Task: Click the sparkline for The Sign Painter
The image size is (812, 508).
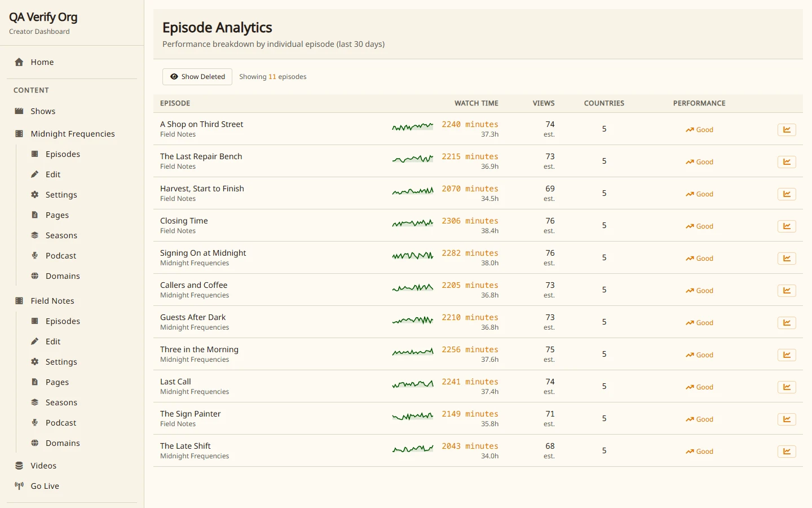Action: click(x=413, y=417)
